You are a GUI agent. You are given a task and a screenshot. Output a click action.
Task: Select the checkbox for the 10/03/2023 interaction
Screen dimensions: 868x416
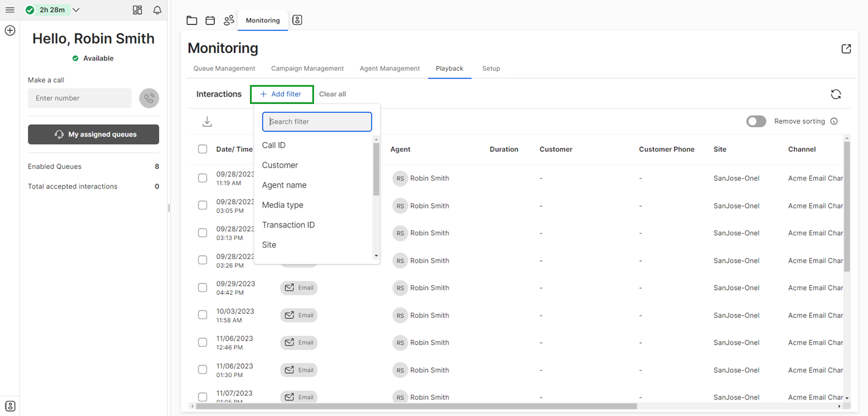(202, 315)
